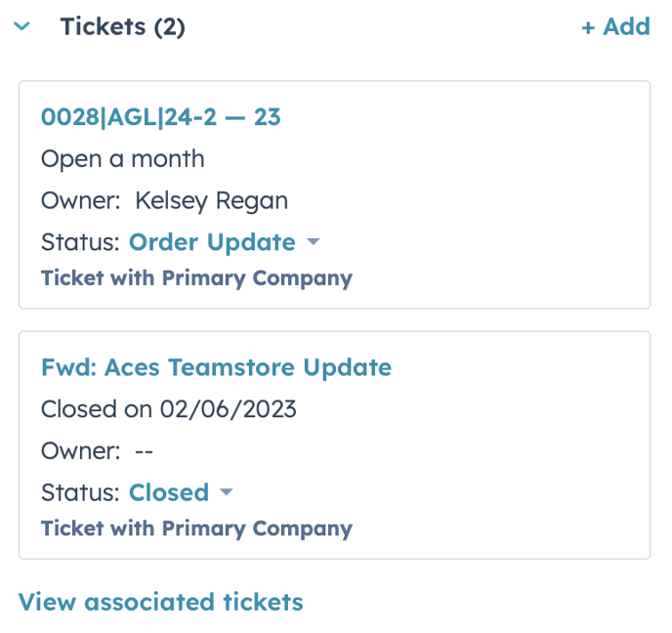Click Ticket with Primary Company under Closed status

pos(196,528)
